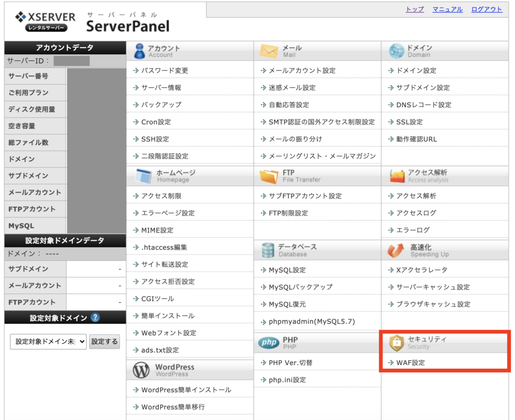The image size is (515, 420).
Task: Click the PHP logo icon
Action: tap(269, 343)
